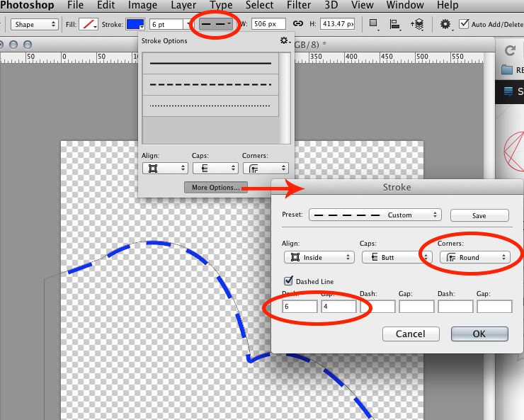
Task: Click the Cancel button in Stroke dialog
Action: click(x=411, y=334)
